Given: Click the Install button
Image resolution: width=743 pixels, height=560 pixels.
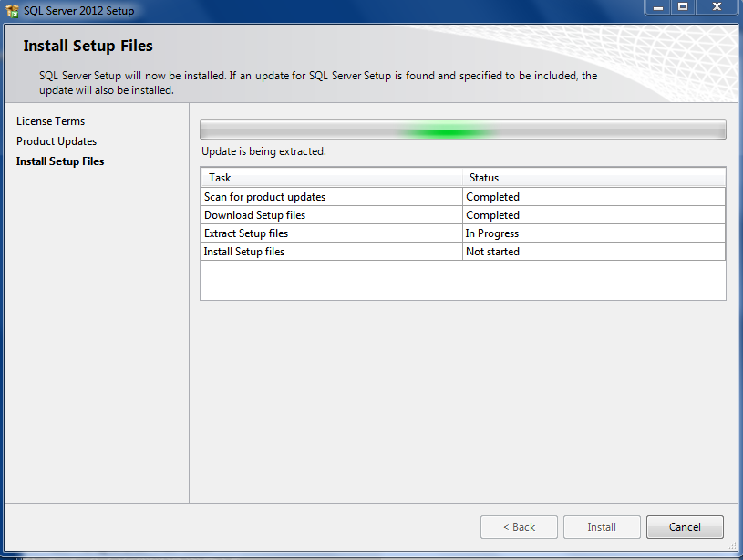Looking at the screenshot, I should (602, 527).
